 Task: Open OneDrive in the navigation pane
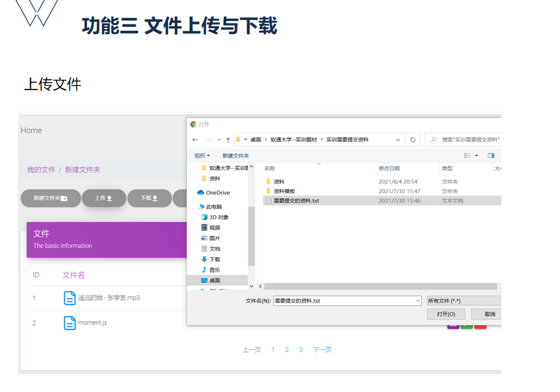(214, 193)
